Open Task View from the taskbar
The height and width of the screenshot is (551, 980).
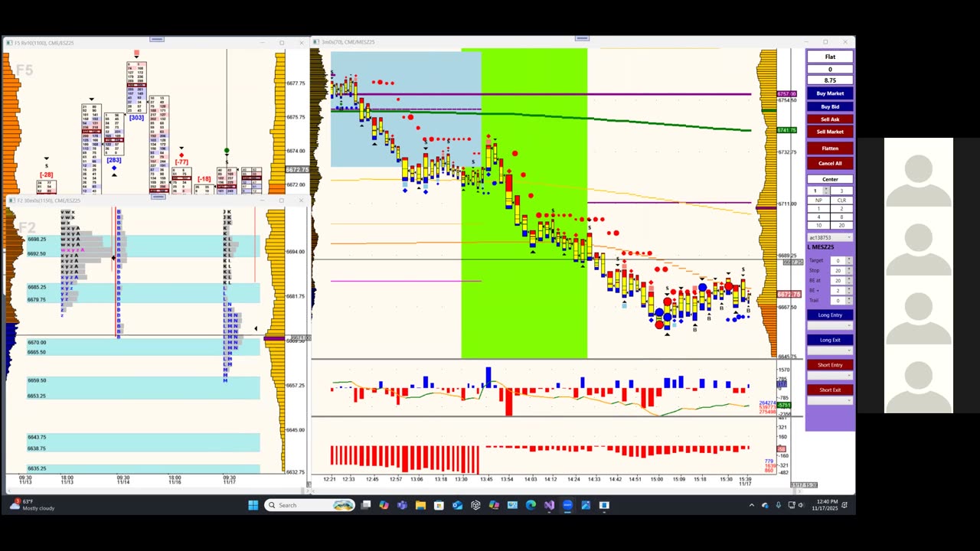coord(366,505)
